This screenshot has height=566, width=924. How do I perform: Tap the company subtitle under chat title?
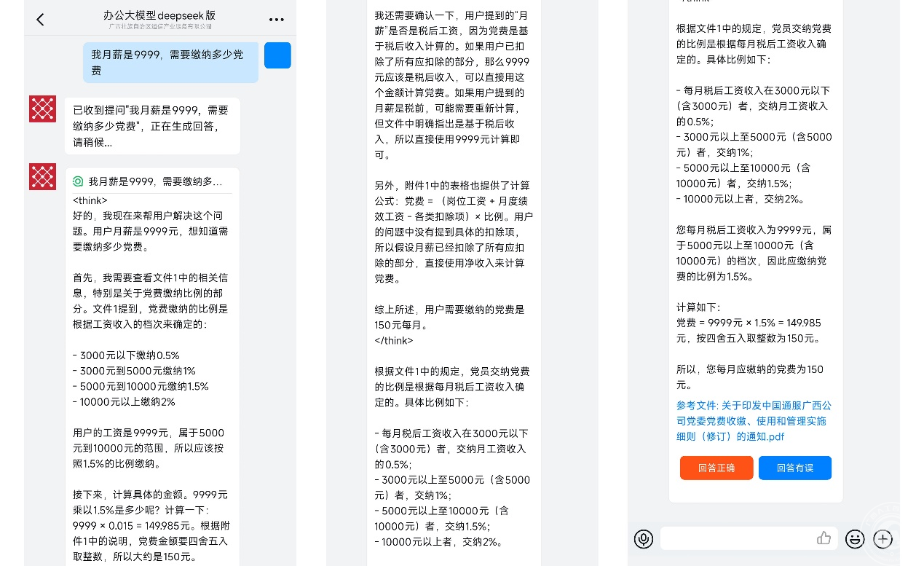159,27
